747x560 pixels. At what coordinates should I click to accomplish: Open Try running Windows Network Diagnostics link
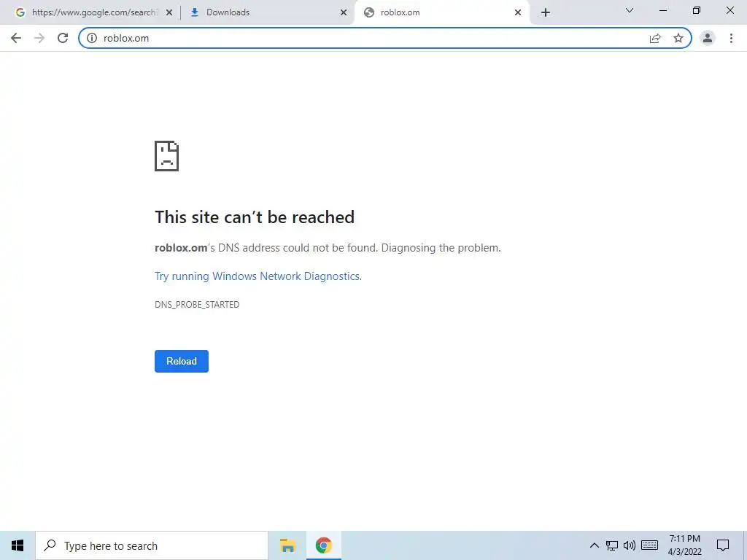coord(258,276)
